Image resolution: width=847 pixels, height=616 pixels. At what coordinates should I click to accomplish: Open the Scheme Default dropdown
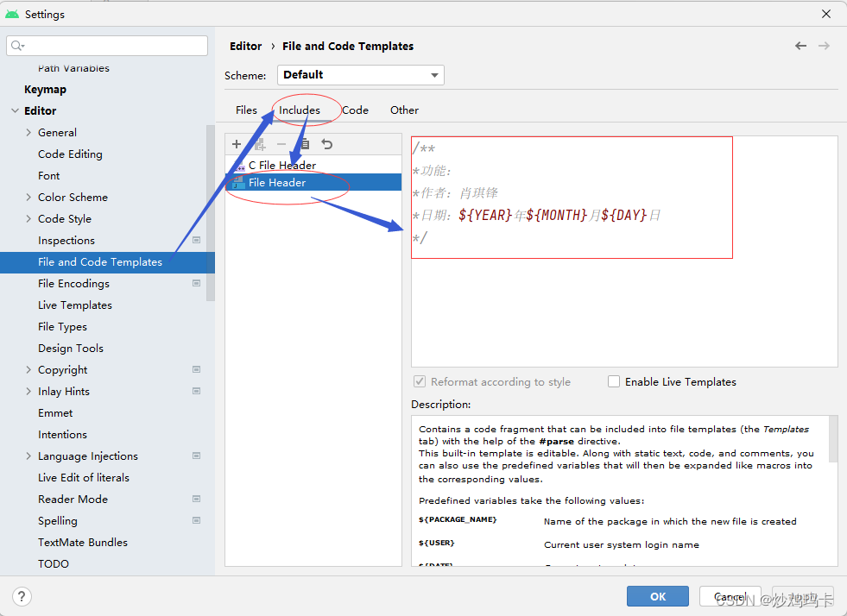click(x=361, y=75)
